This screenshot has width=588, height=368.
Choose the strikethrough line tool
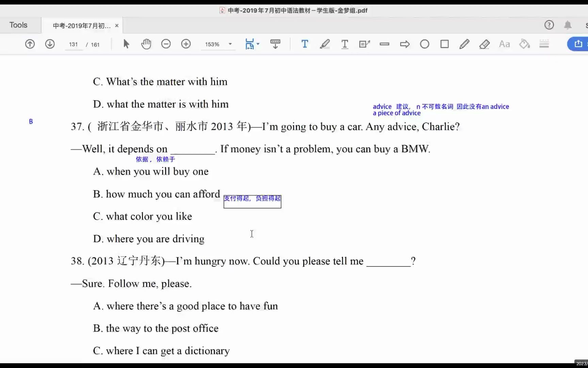coord(385,44)
